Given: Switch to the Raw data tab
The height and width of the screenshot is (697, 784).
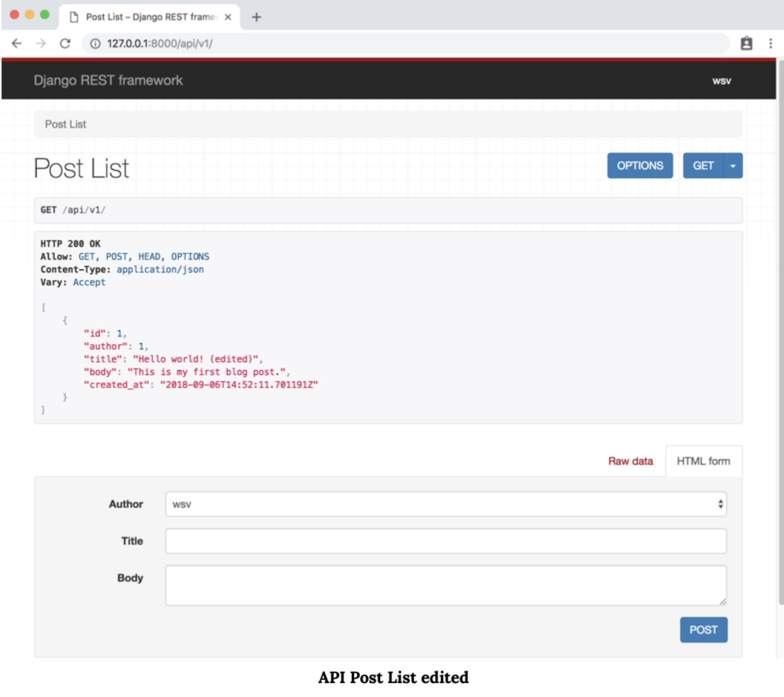Looking at the screenshot, I should [x=630, y=461].
